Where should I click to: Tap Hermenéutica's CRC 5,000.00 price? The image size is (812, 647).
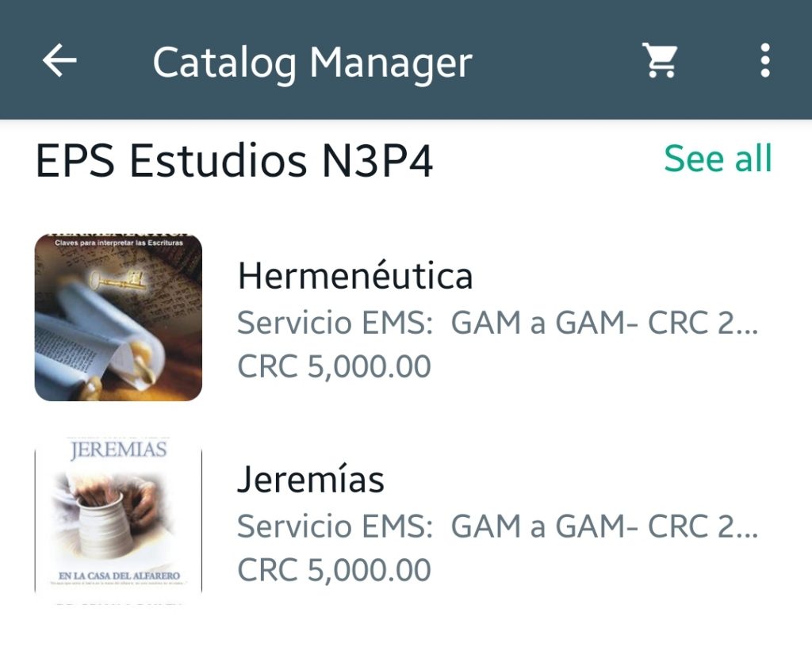click(334, 366)
